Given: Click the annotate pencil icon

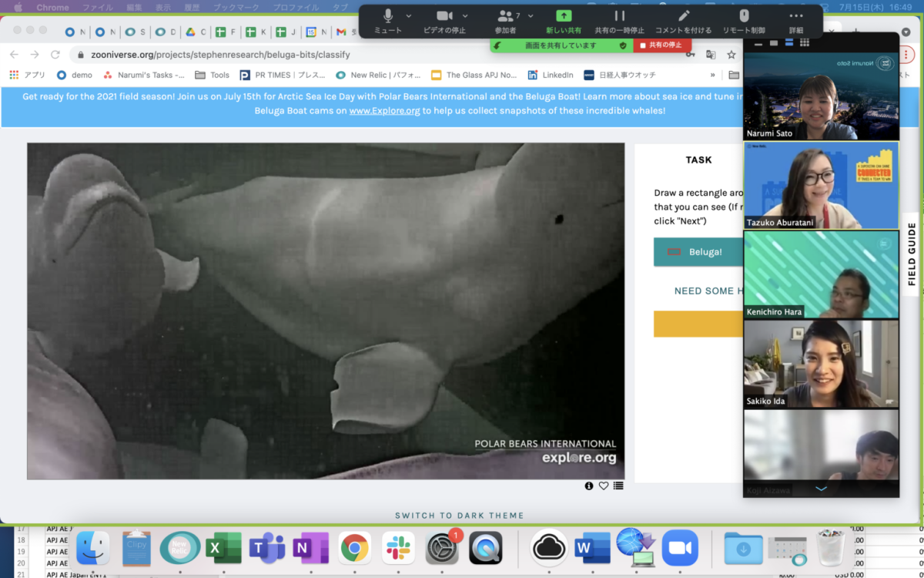Looking at the screenshot, I should 684,16.
